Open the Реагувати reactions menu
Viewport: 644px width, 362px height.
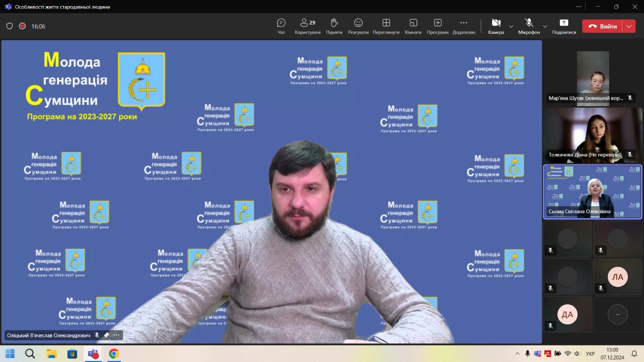pos(358,26)
